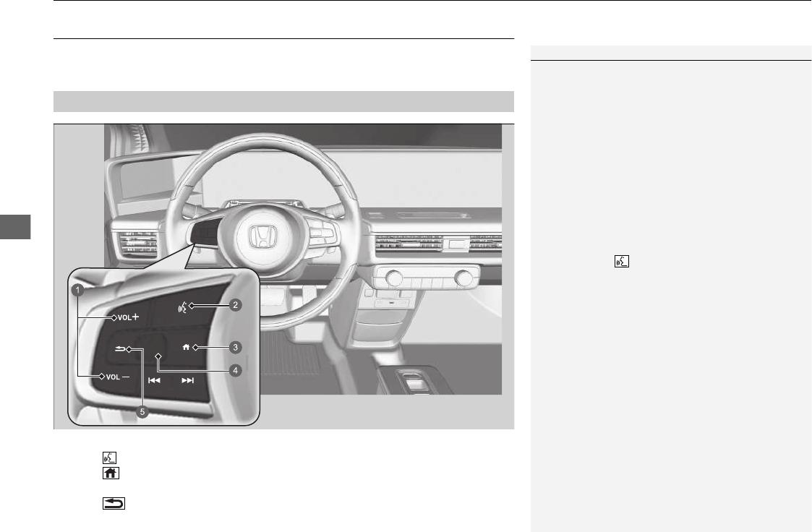This screenshot has height=532, width=812.
Task: Click the boxed home icon below the diagram
Action: 111,473
